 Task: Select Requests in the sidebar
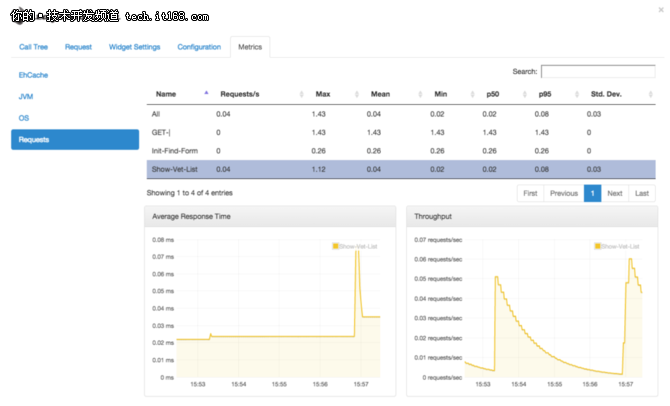pos(75,140)
